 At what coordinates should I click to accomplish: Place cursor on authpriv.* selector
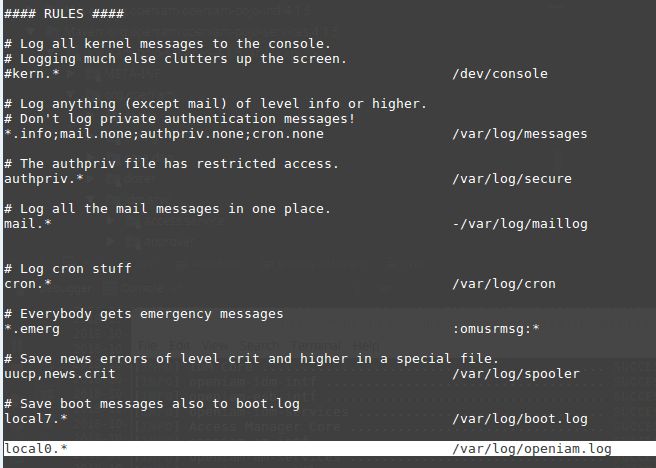(44, 179)
